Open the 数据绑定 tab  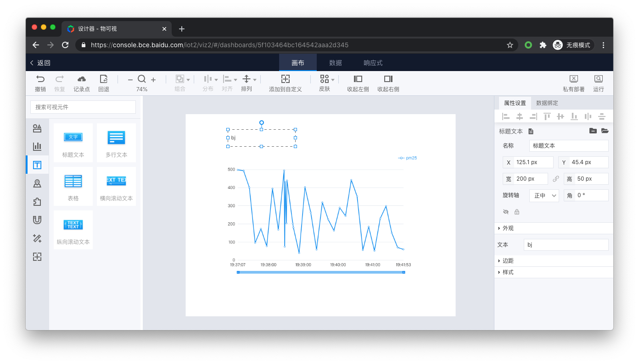point(547,103)
